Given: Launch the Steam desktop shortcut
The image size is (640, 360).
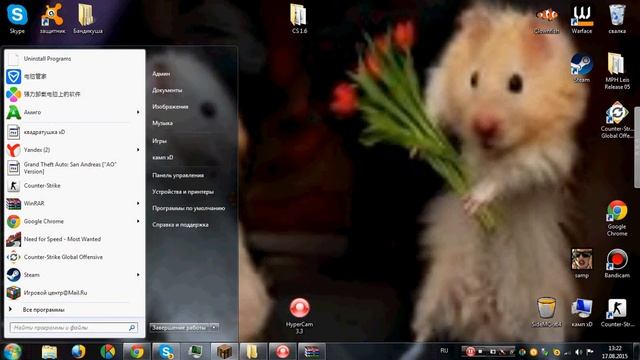Looking at the screenshot, I should point(582,68).
